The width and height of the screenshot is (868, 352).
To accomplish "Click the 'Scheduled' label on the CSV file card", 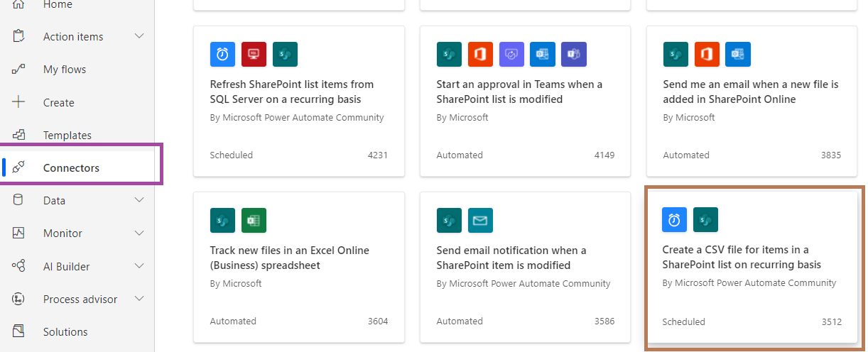I will [684, 321].
